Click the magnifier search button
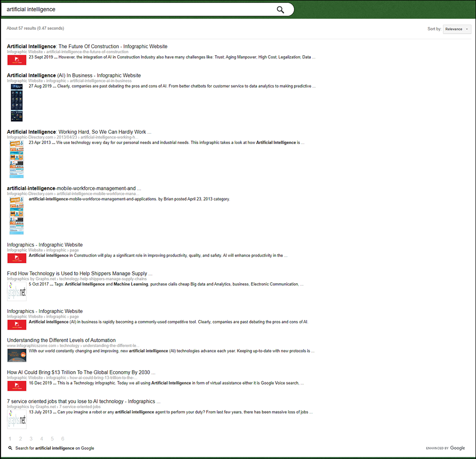The height and width of the screenshot is (459, 476). coord(280,10)
